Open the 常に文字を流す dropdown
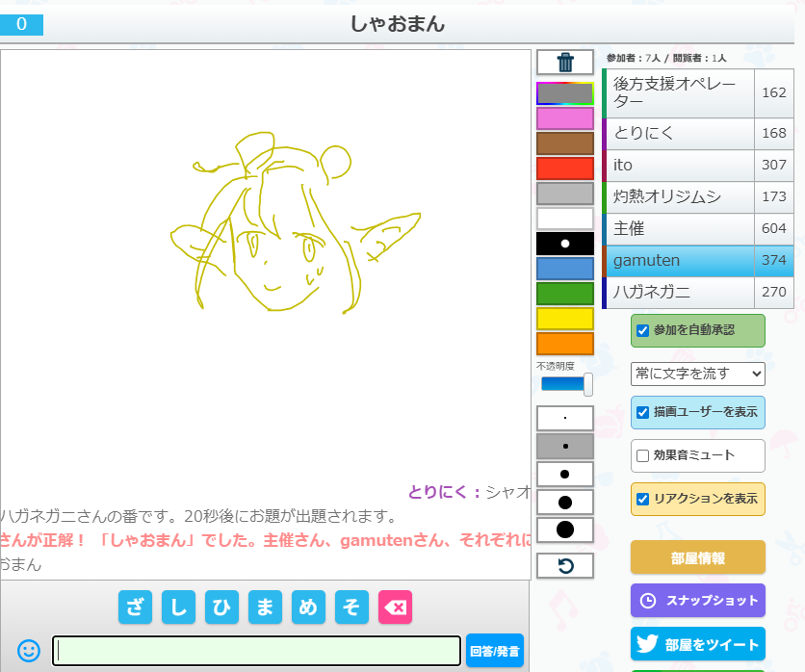805x672 pixels. click(x=697, y=373)
